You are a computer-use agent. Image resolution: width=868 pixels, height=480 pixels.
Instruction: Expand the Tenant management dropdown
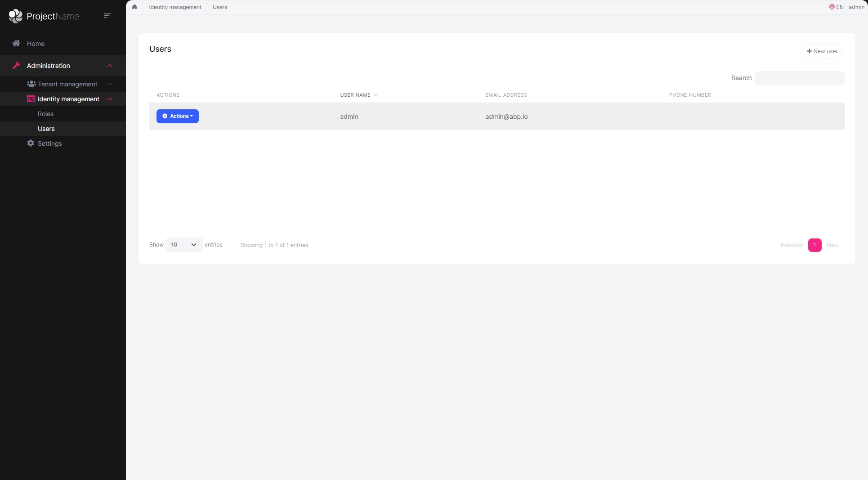point(110,84)
